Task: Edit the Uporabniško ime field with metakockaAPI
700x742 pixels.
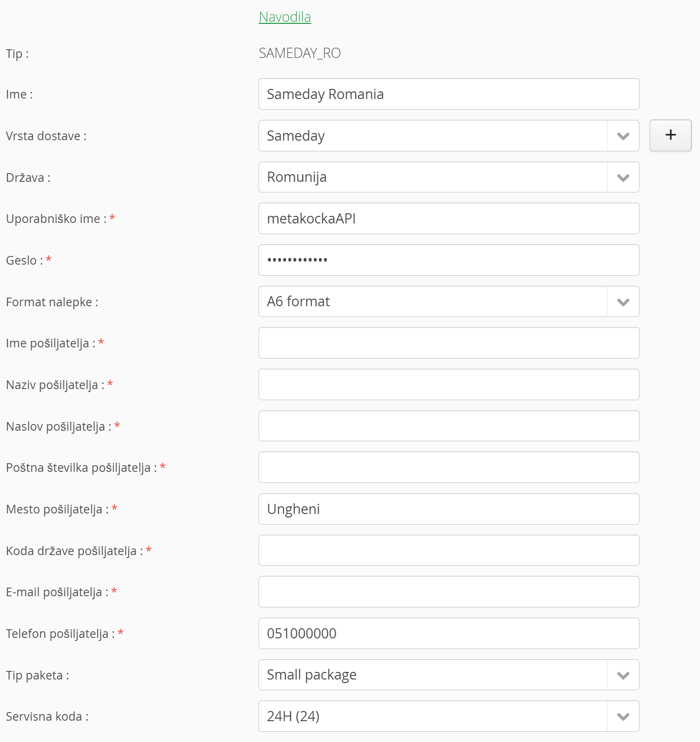Action: point(449,218)
